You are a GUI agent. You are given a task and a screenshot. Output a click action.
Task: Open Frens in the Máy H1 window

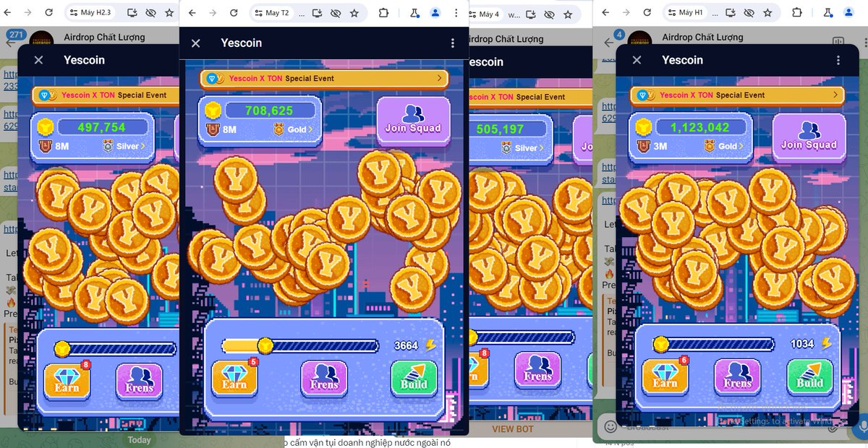[737, 377]
